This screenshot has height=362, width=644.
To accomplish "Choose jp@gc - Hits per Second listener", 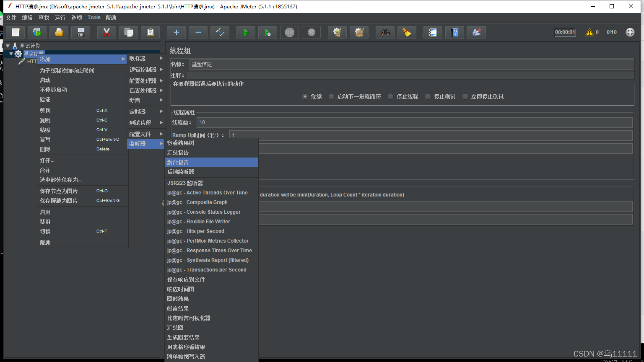I will 211,231.
